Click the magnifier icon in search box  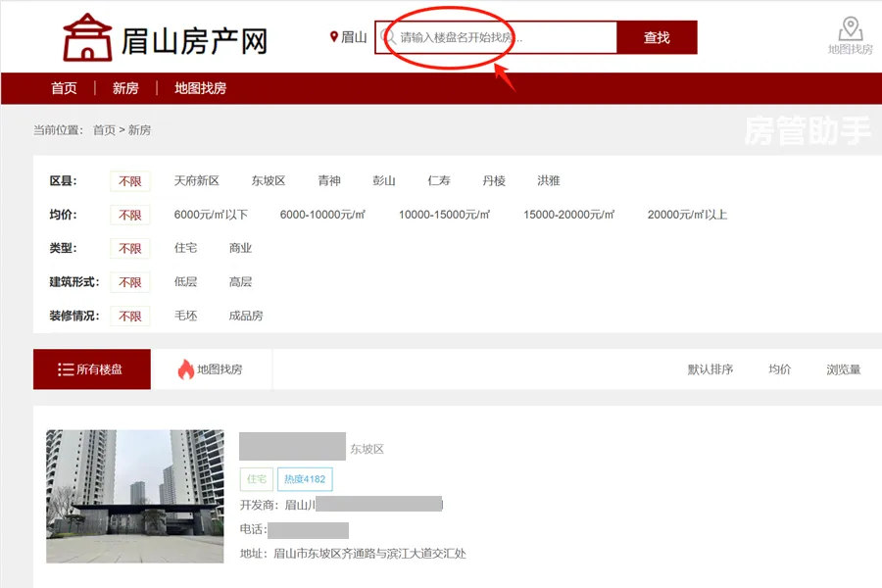pyautogui.click(x=388, y=38)
